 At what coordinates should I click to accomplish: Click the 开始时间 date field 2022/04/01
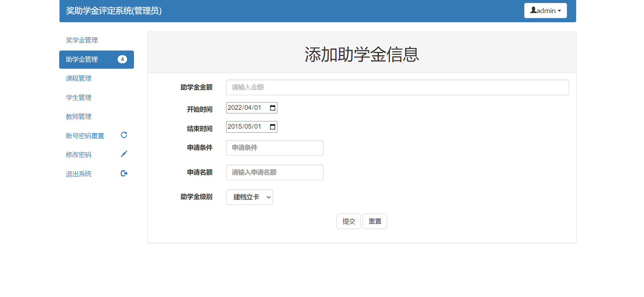252,108
